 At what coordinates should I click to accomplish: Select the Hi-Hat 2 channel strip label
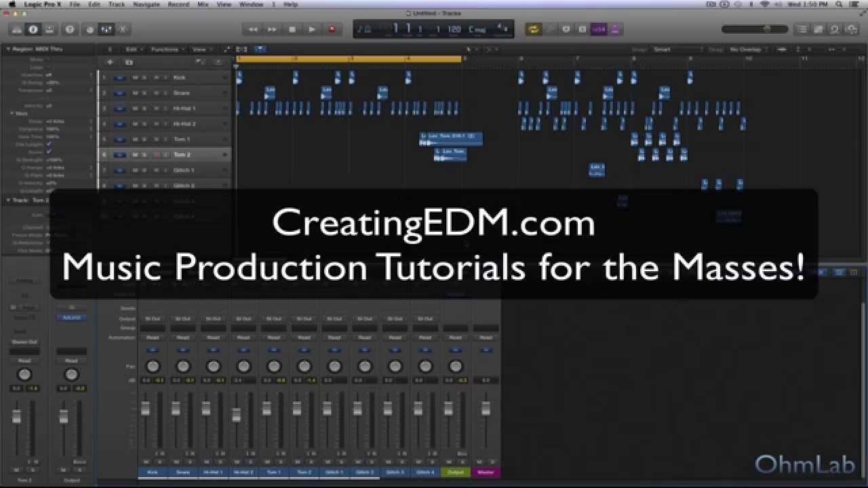(x=243, y=472)
